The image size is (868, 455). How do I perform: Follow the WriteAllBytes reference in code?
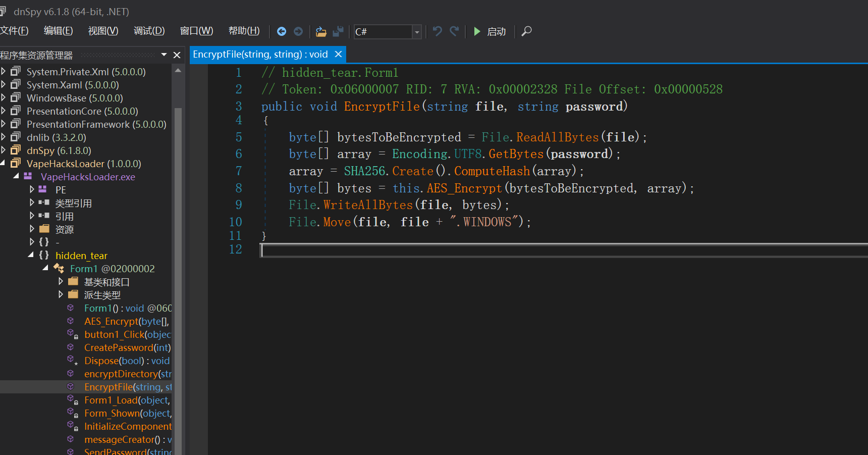coord(368,205)
